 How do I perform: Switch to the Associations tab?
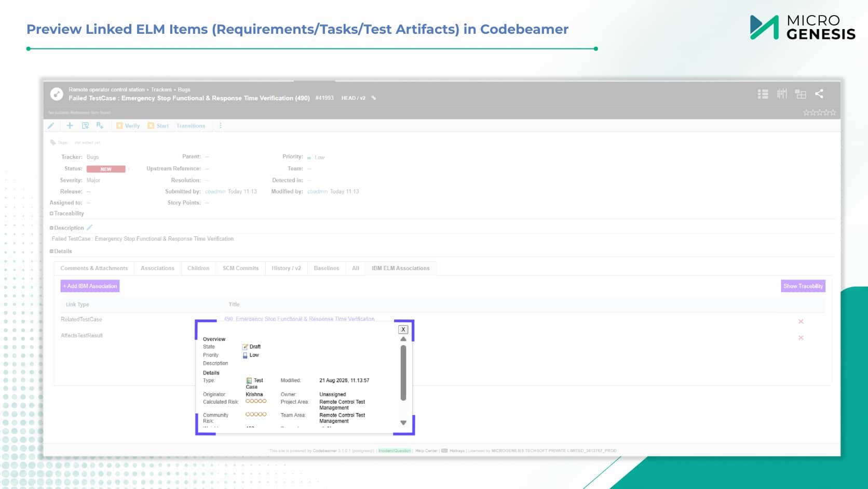coord(157,268)
